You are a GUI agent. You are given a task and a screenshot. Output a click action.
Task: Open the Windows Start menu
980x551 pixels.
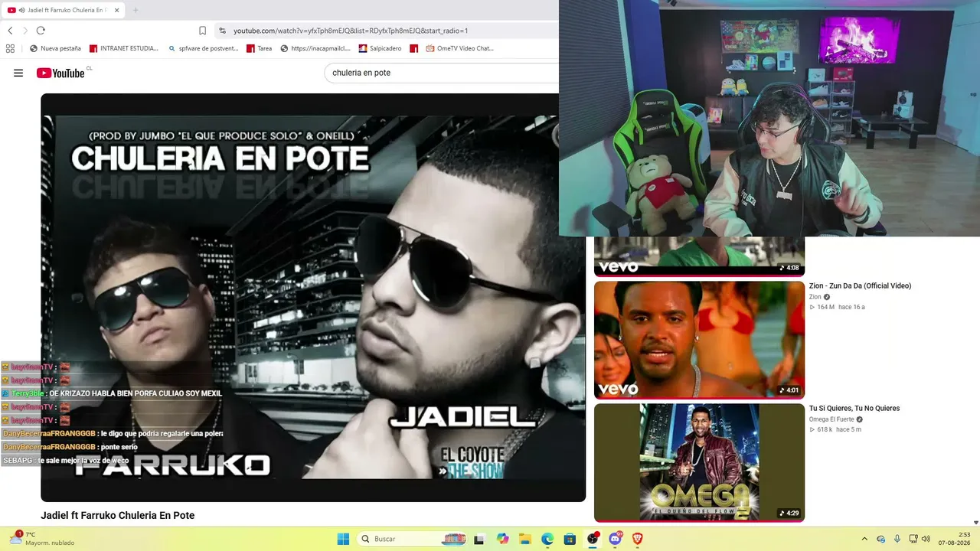point(343,539)
